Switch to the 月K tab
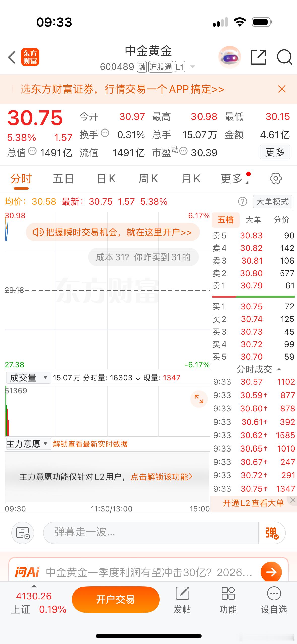 pos(191,179)
